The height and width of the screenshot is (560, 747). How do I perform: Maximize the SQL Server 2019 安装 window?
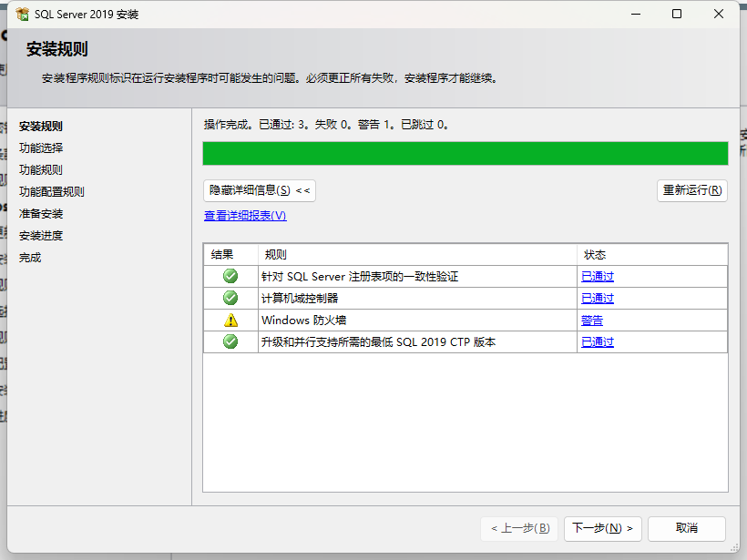click(x=677, y=14)
